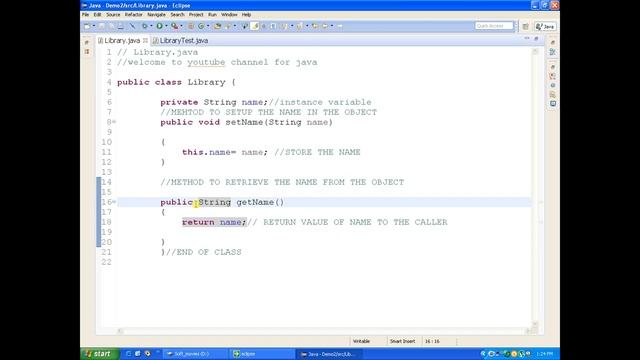Close the Library.java tab
Screen dimensions: 640x360
click(145, 40)
